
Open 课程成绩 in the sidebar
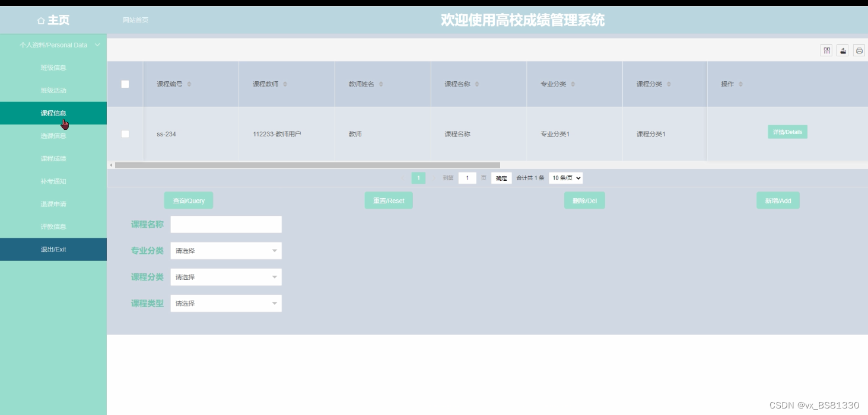tap(53, 158)
